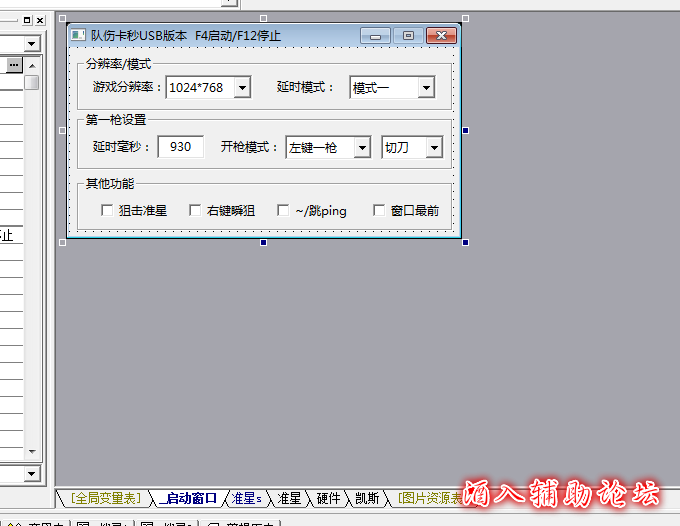Open the 游戏分辨率 1024*768 dropdown
Image resolution: width=680 pixels, height=526 pixels.
(x=241, y=88)
